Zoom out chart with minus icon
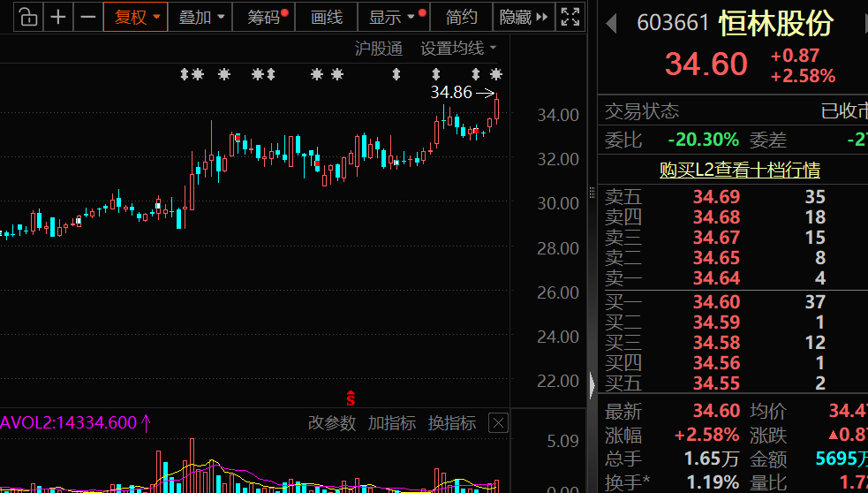868x493 pixels. tap(87, 17)
